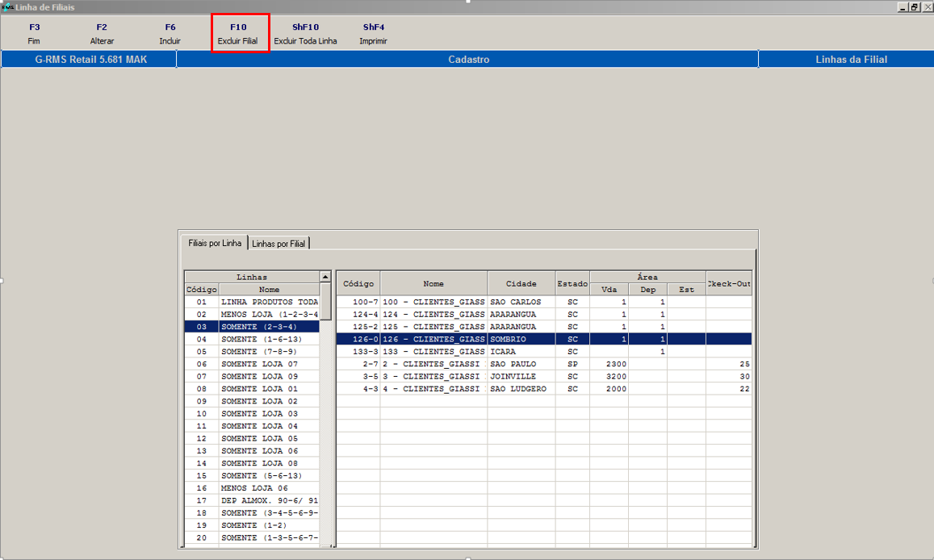Image resolution: width=934 pixels, height=560 pixels.
Task: Select line 13 SOMENTE LOJA 06
Action: click(x=252, y=450)
